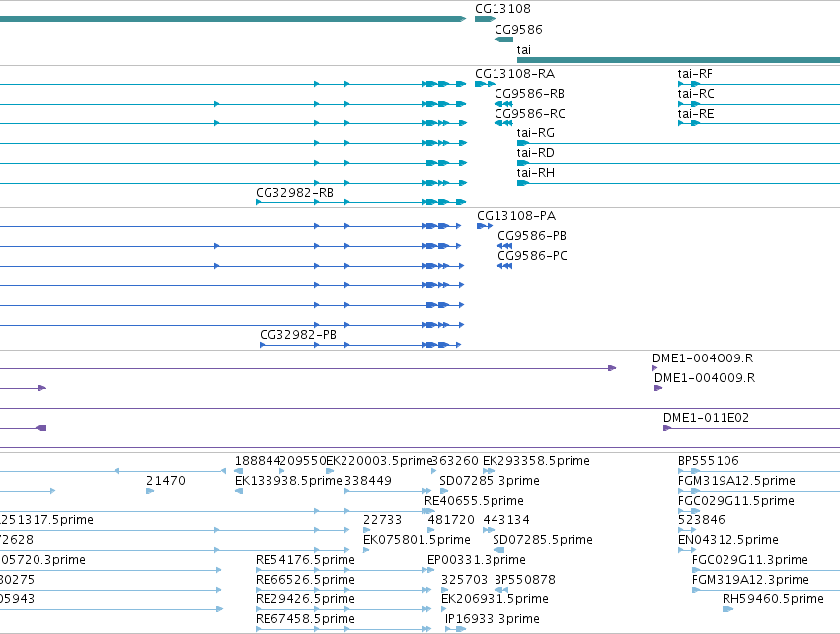Select the tai-RF transcript label

click(695, 74)
